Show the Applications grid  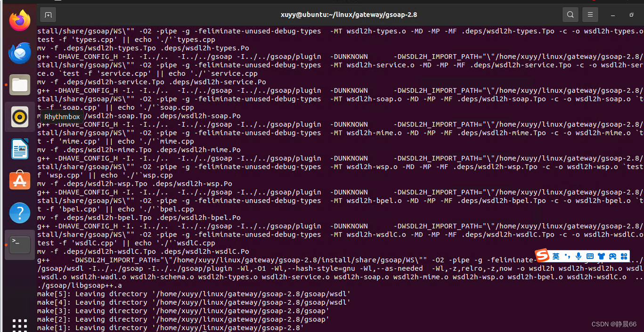click(19, 325)
